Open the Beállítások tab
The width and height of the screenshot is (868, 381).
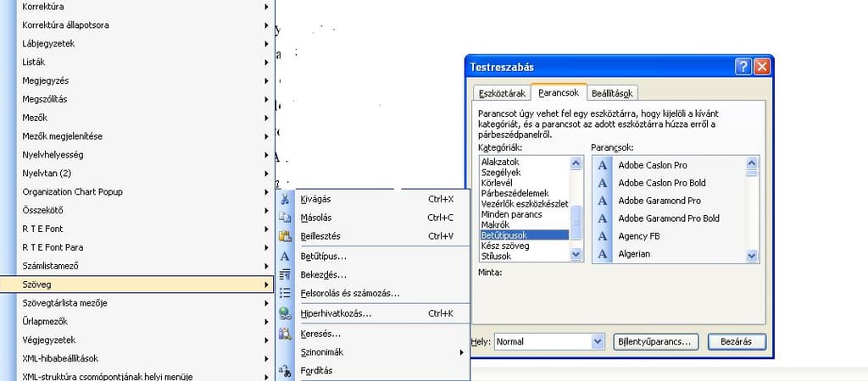click(613, 93)
